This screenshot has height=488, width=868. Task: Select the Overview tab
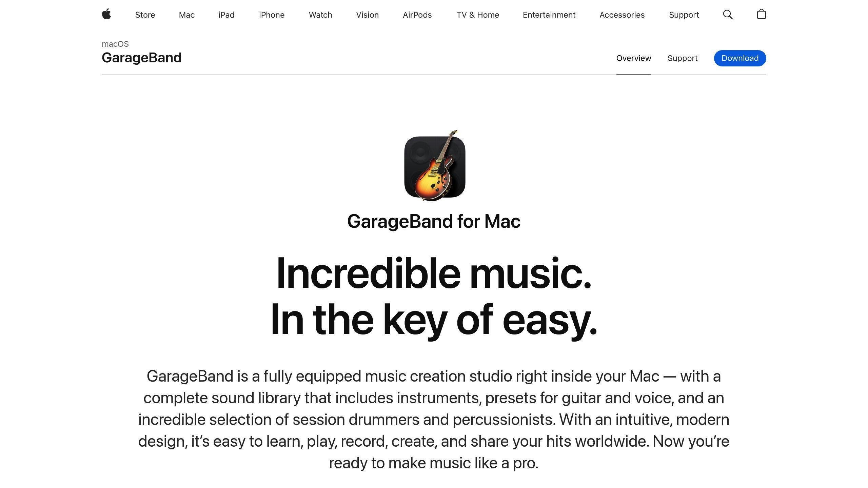tap(634, 58)
